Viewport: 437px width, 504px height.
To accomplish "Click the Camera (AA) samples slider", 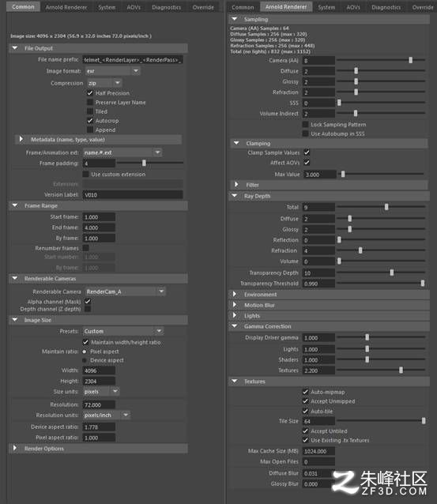I will pos(381,60).
